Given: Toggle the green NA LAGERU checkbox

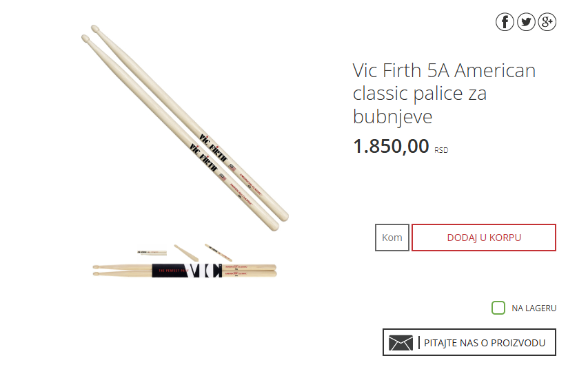Looking at the screenshot, I should coord(498,308).
